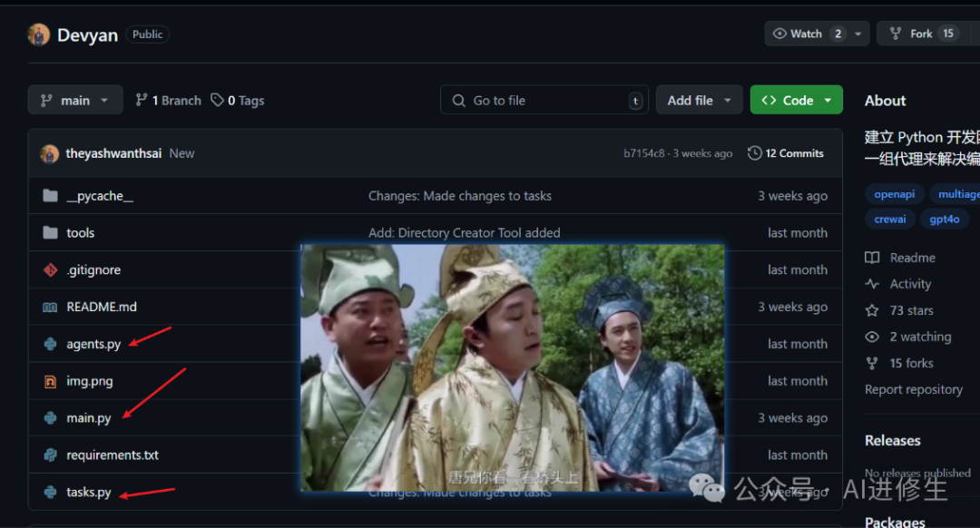Open commit 'Changes: Made changes to tasks' for __pycache__
Screen dimensions: 980x528
[x=460, y=196]
